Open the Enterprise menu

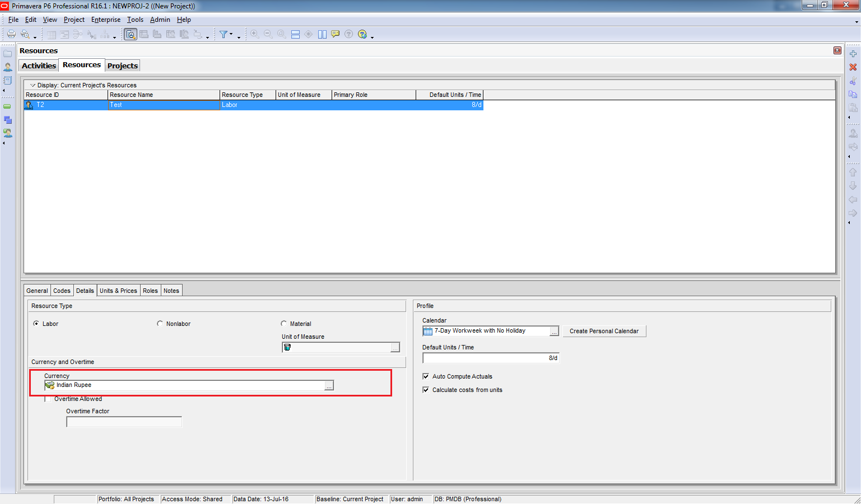(x=105, y=20)
